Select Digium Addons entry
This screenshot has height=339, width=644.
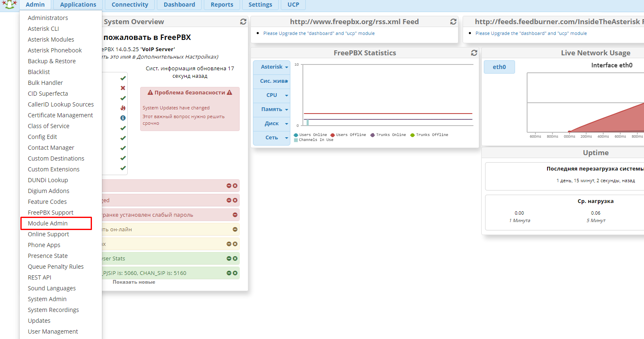[49, 191]
